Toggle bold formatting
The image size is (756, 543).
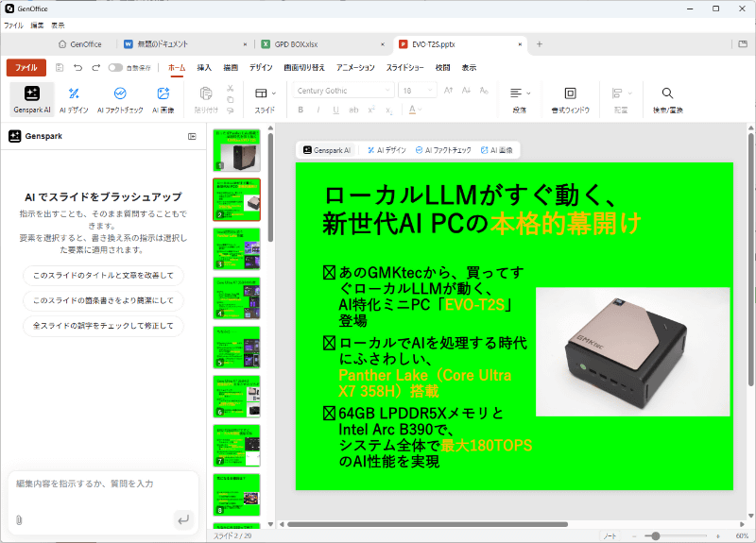point(301,110)
